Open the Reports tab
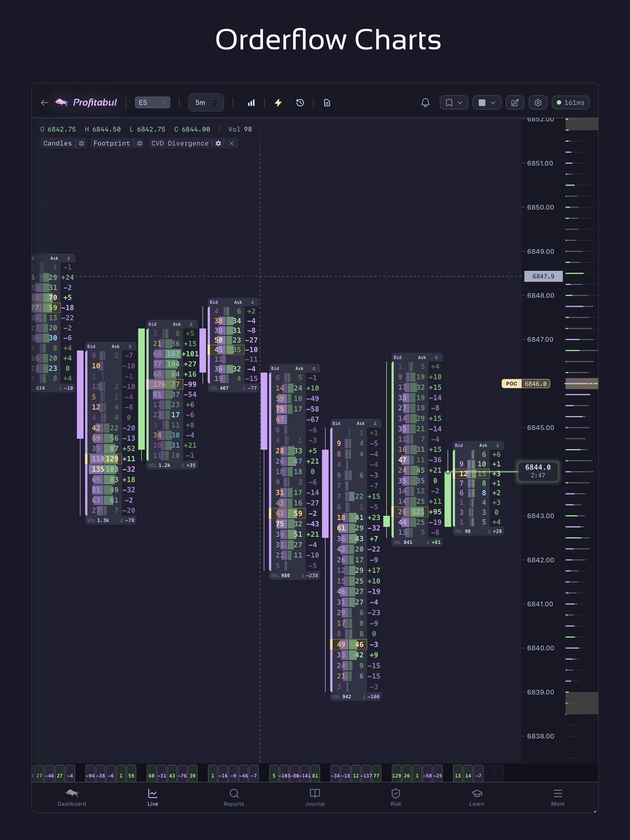630x840 pixels. pos(234,798)
